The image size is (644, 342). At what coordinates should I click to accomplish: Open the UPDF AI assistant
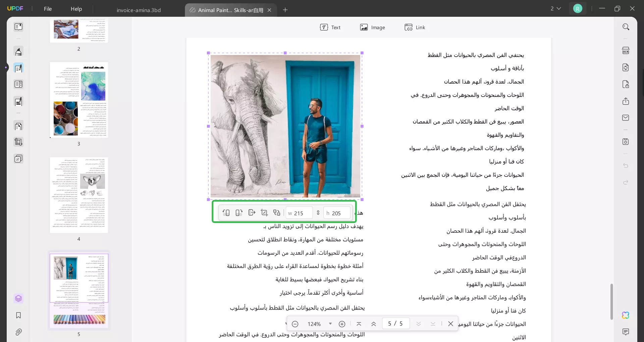(626, 315)
